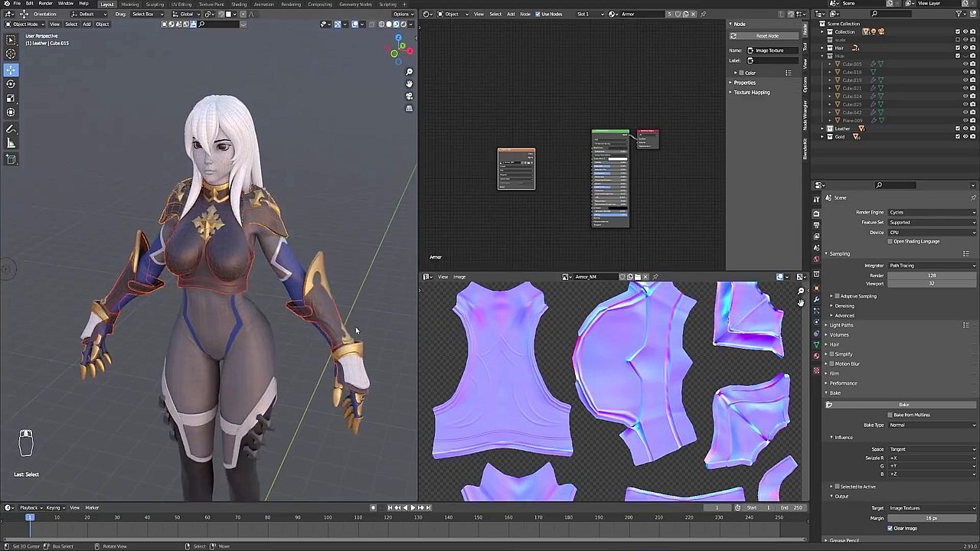This screenshot has width=980, height=551.
Task: Click the Add Cube tool icon
Action: (x=11, y=159)
